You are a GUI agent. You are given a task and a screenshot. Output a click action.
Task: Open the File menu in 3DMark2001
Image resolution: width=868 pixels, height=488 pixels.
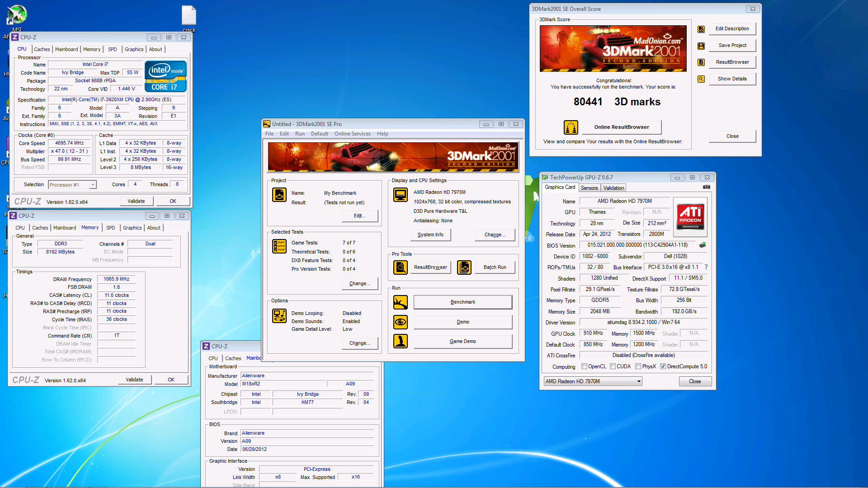click(x=269, y=134)
